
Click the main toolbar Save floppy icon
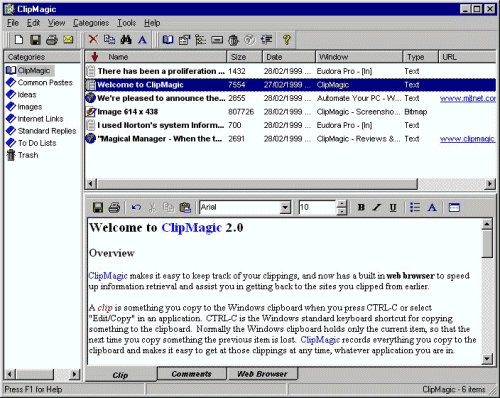pyautogui.click(x=35, y=40)
